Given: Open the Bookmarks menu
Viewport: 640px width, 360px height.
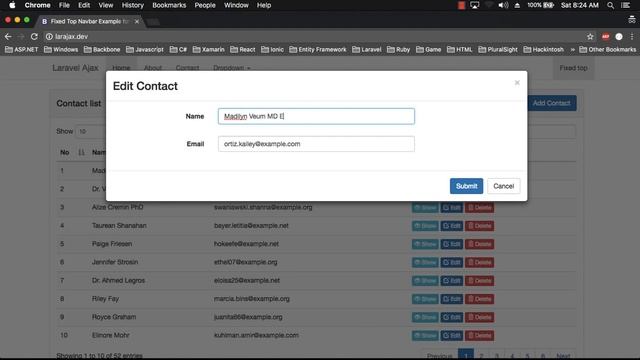Looking at the screenshot, I should tap(169, 5).
